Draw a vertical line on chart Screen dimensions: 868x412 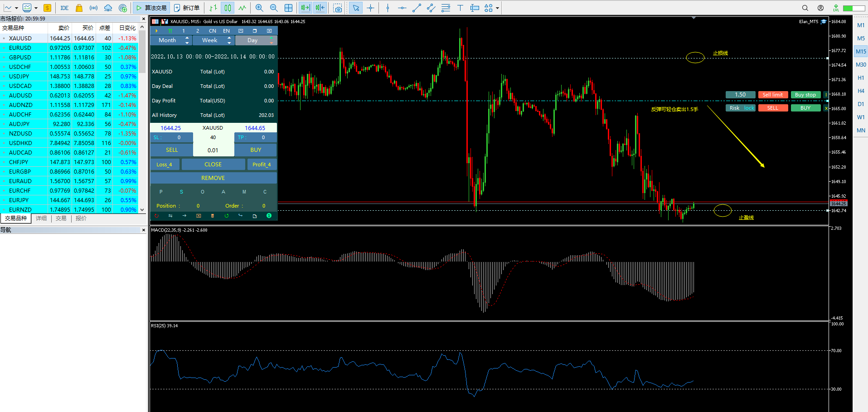388,8
